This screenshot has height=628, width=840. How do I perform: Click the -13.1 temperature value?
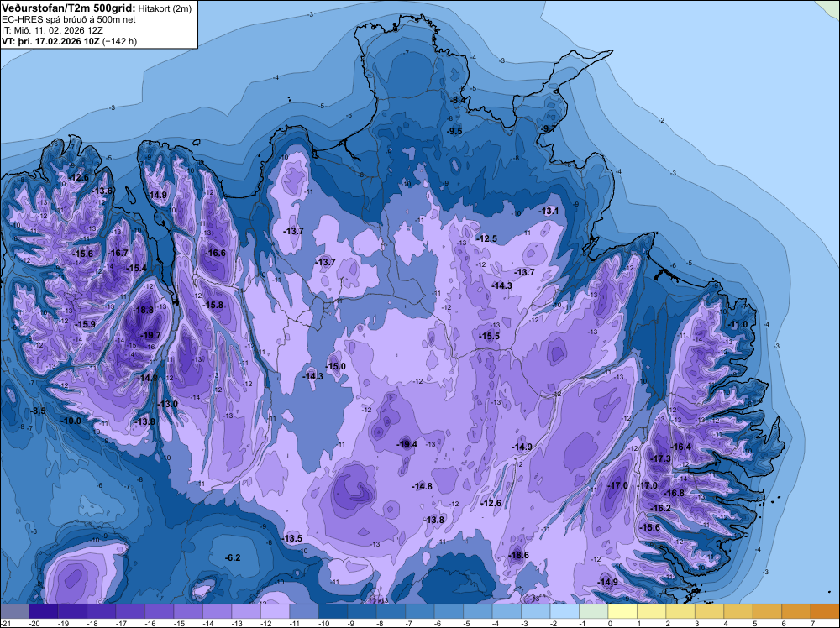pos(549,211)
